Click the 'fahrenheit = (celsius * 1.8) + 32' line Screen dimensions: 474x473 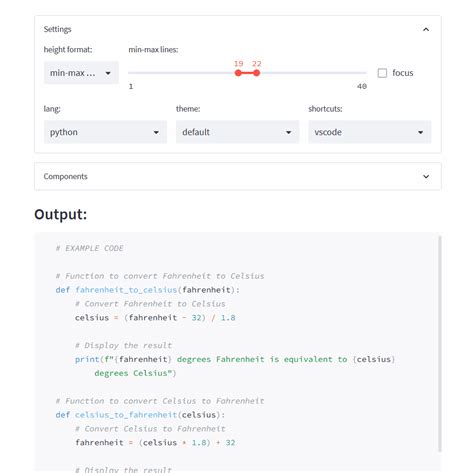click(155, 443)
